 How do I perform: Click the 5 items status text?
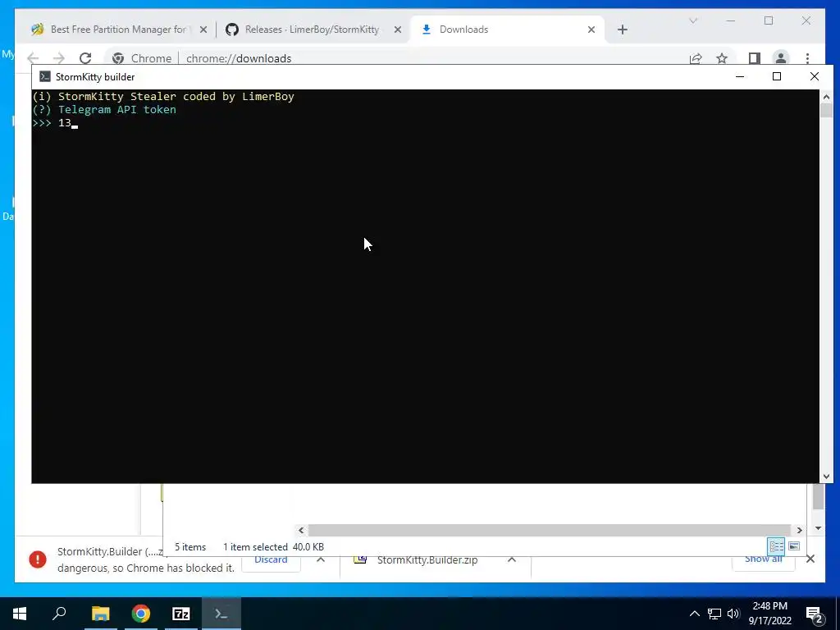pos(190,547)
